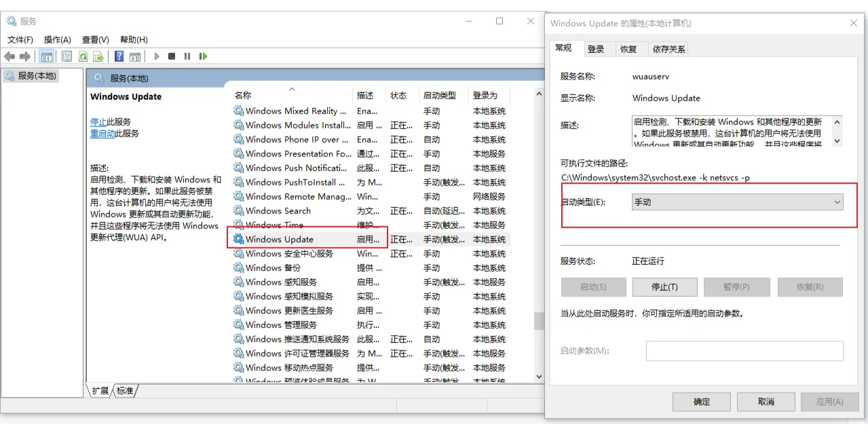Open the 操作(A) menu
The width and height of the screenshot is (868, 434).
tap(58, 39)
